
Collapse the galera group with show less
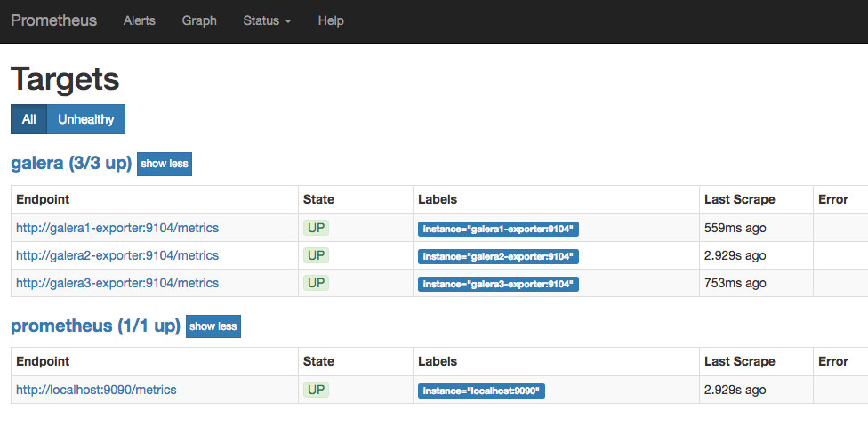coord(165,164)
